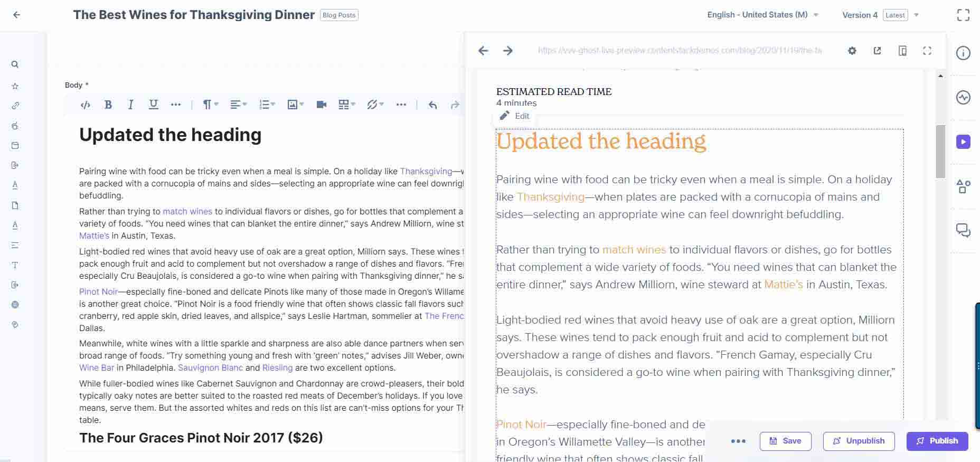Unpublish the entry

[859, 441]
